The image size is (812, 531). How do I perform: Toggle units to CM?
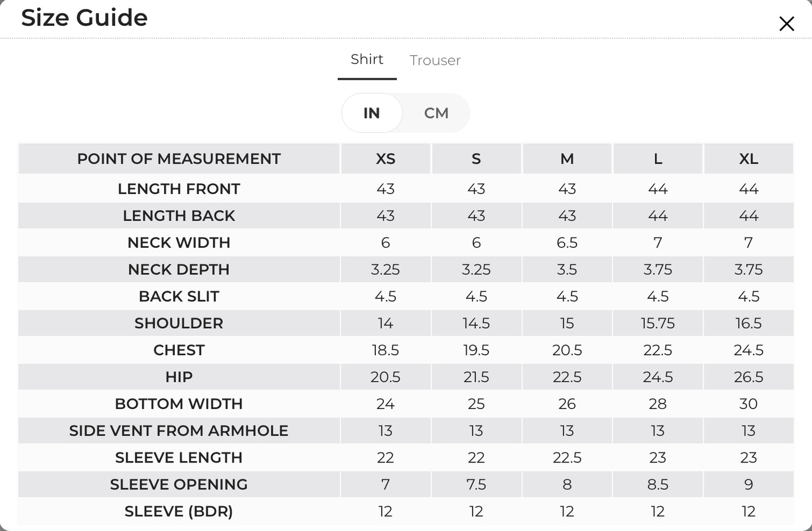(x=436, y=113)
